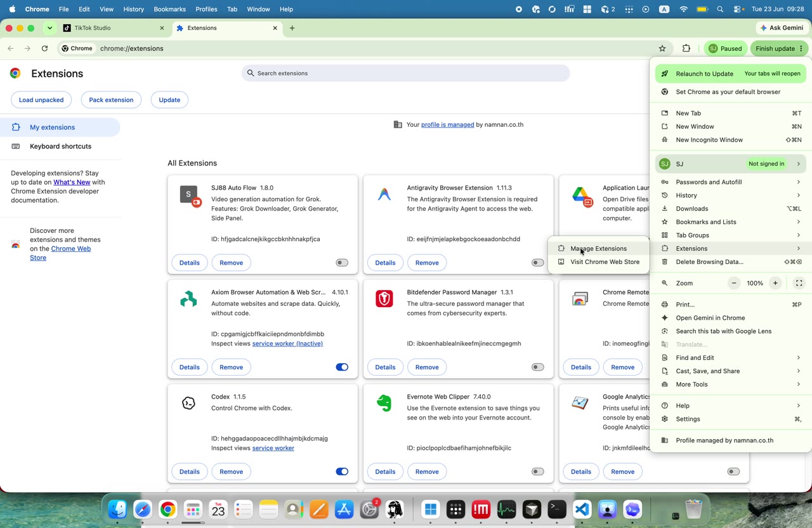
Task: Open the Wi-Fi status menu
Action: coord(683,10)
